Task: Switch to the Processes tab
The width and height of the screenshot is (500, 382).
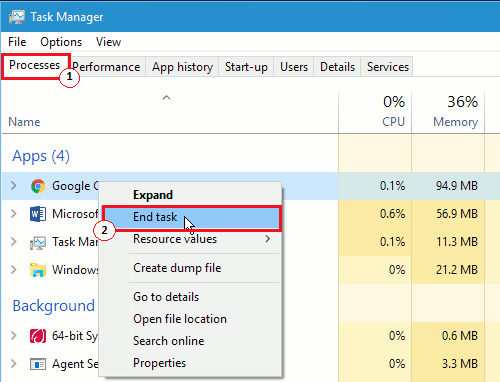Action: click(35, 65)
